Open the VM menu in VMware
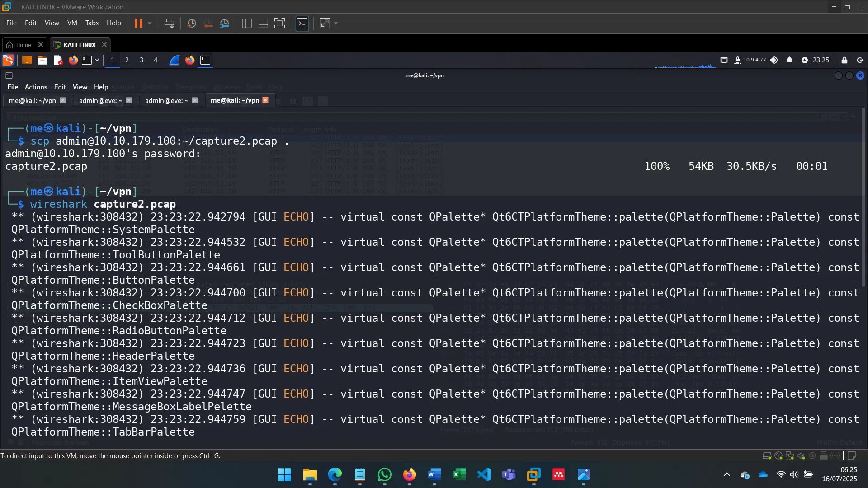 click(72, 23)
